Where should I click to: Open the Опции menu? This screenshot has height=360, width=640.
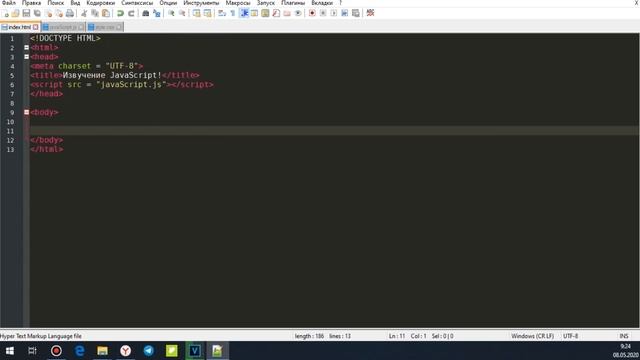pos(168,3)
